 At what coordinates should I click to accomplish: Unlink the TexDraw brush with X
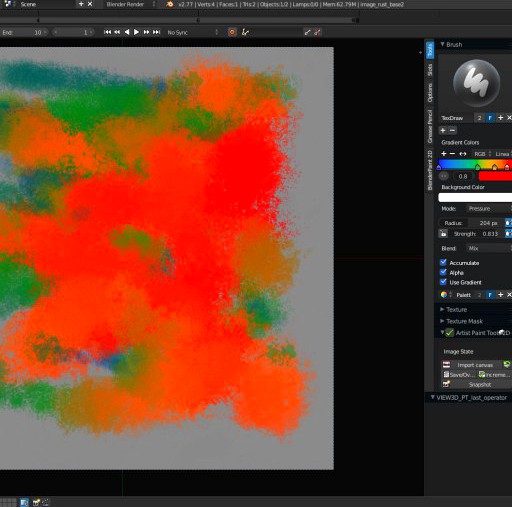tap(509, 118)
